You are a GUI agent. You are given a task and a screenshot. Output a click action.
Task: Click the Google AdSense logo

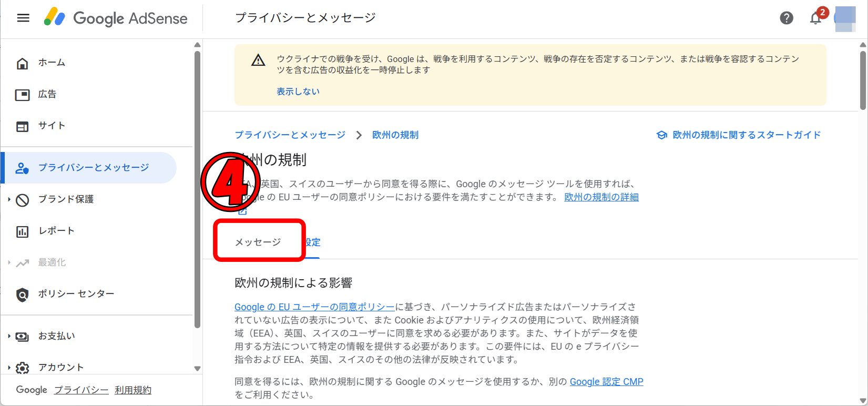[115, 18]
